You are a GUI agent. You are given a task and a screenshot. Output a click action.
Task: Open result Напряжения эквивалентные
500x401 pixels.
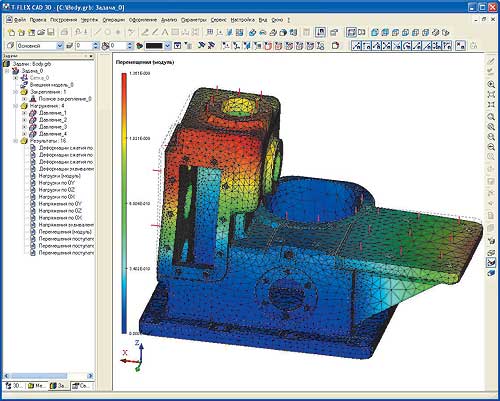(x=66, y=225)
